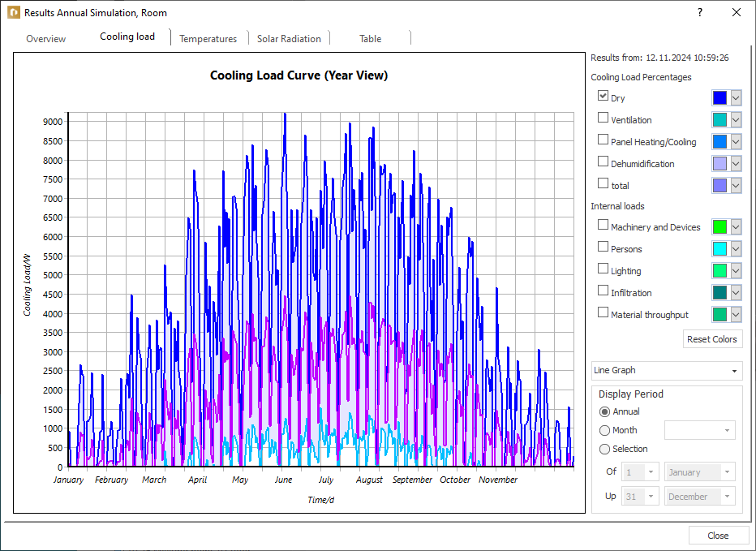756x551 pixels.
Task: Open the Solar Radiation tab
Action: [289, 39]
